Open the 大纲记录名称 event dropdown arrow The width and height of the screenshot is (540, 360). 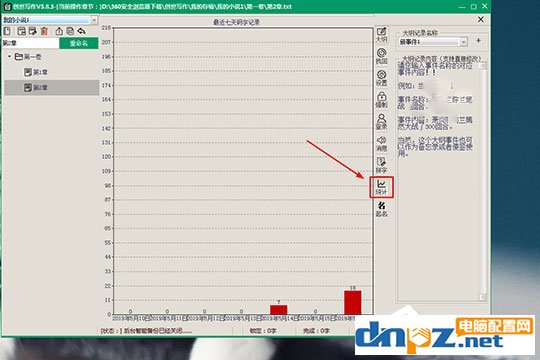(464, 42)
